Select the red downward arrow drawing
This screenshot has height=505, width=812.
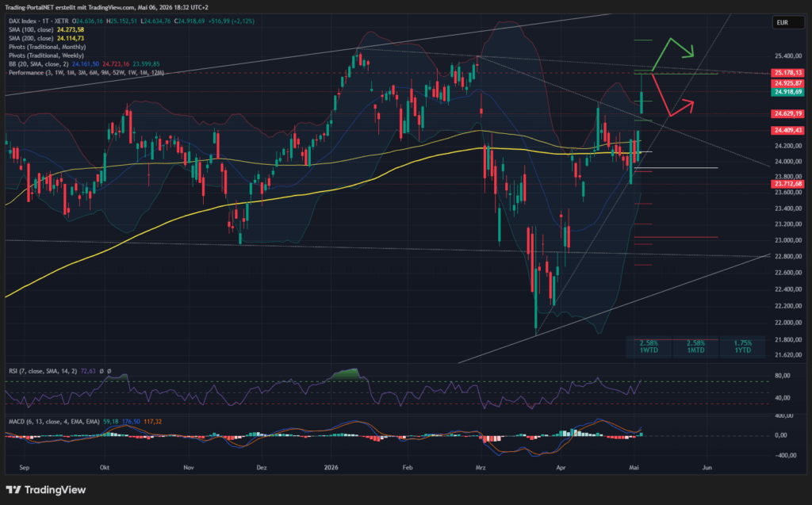[x=672, y=95]
